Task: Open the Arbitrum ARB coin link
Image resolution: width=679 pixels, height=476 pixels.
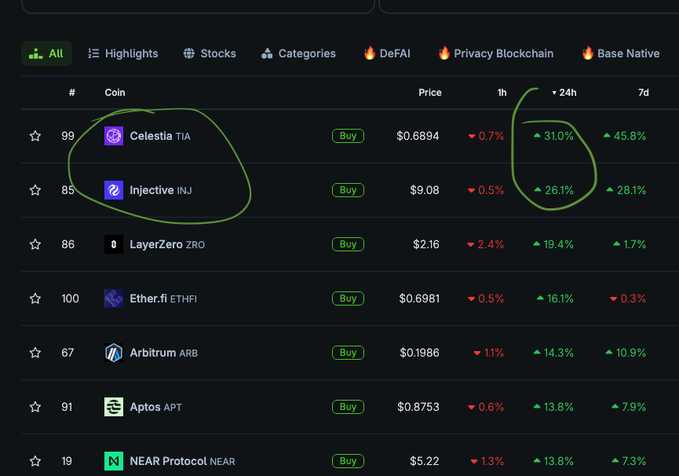Action: pos(164,353)
